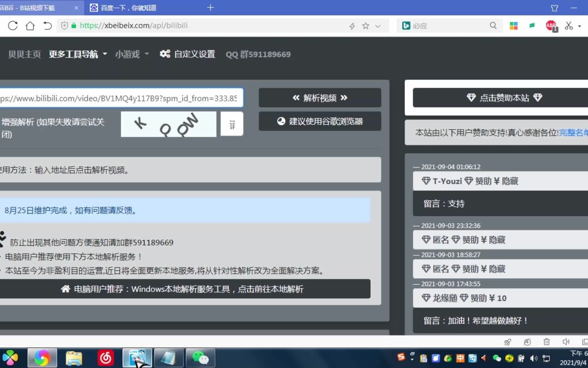Open the 完整名单 link

[x=573, y=133]
